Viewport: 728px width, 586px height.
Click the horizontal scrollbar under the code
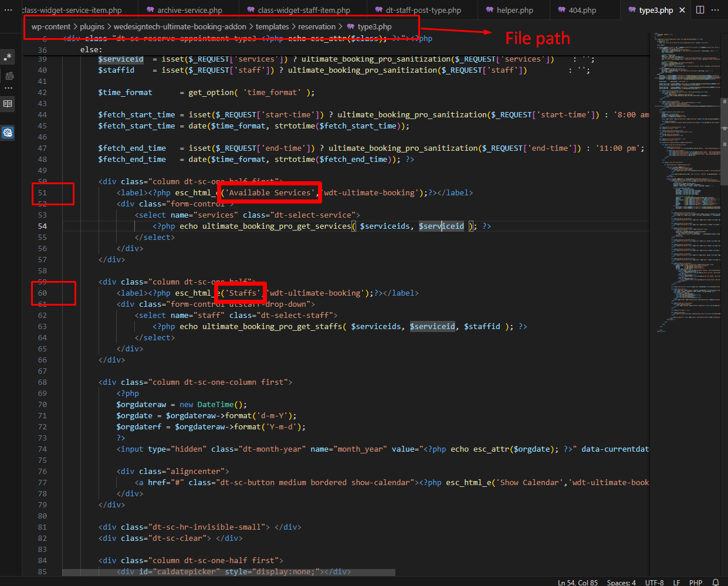click(229, 572)
